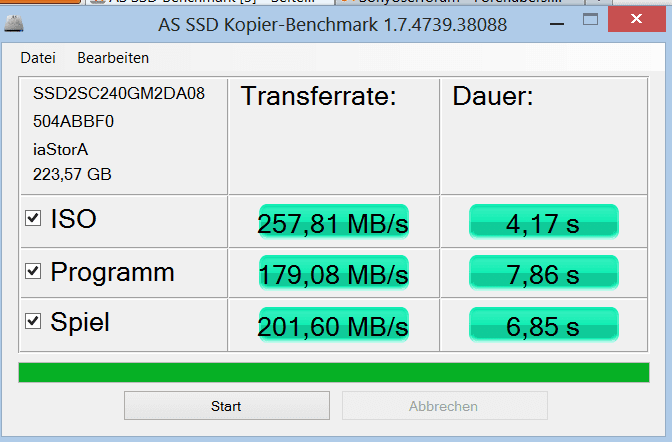Disable the Spiel benchmark checkbox
Screen dimensions: 672x442
33,321
